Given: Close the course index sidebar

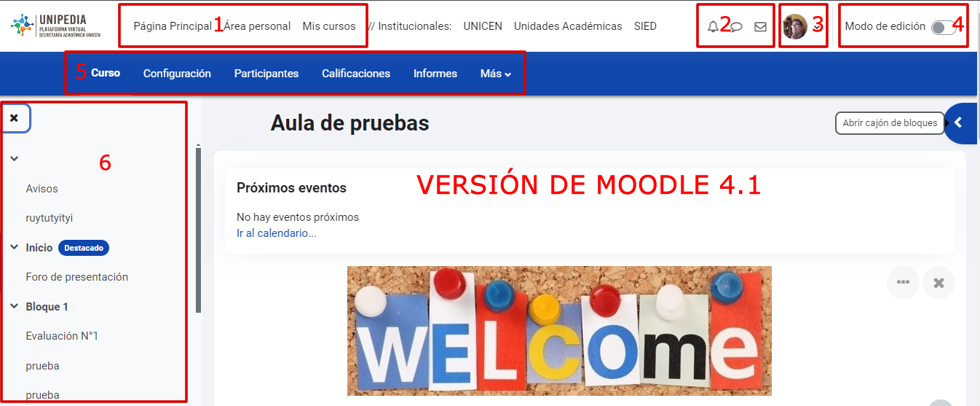Looking at the screenshot, I should click(15, 118).
